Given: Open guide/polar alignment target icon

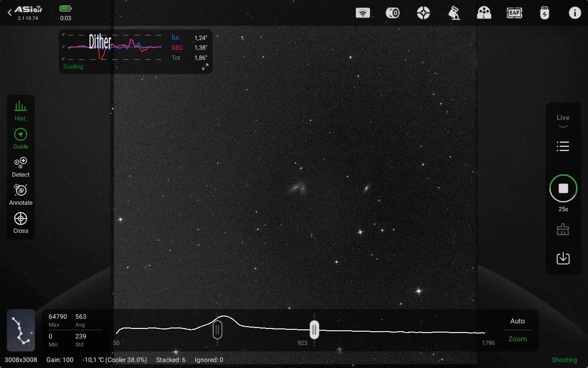Looking at the screenshot, I should (x=423, y=13).
